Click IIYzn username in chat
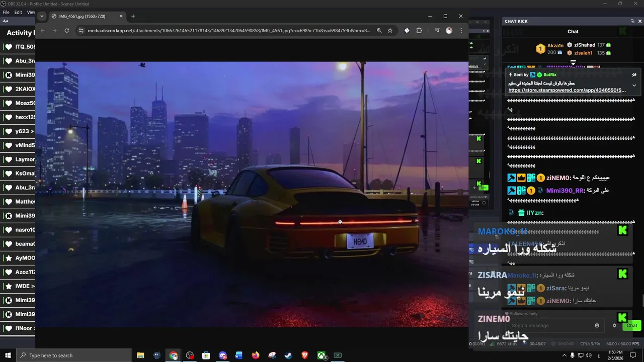Screen dimensions: 644x362 [535, 213]
